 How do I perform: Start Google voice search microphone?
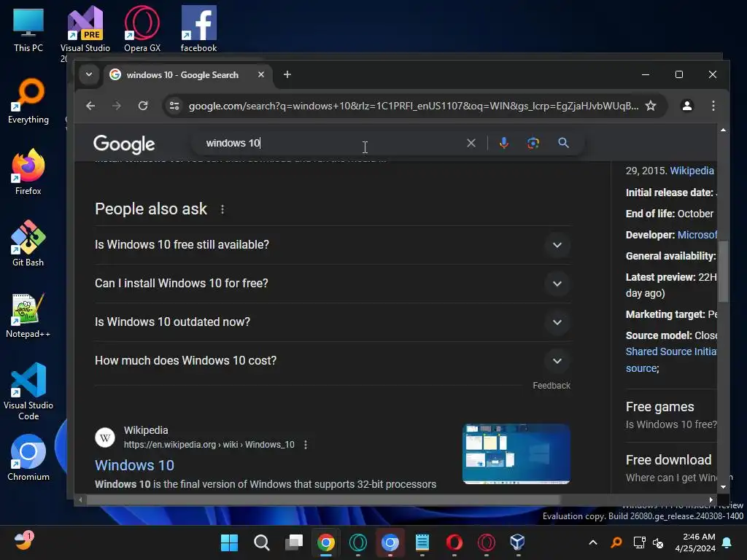[x=503, y=143]
